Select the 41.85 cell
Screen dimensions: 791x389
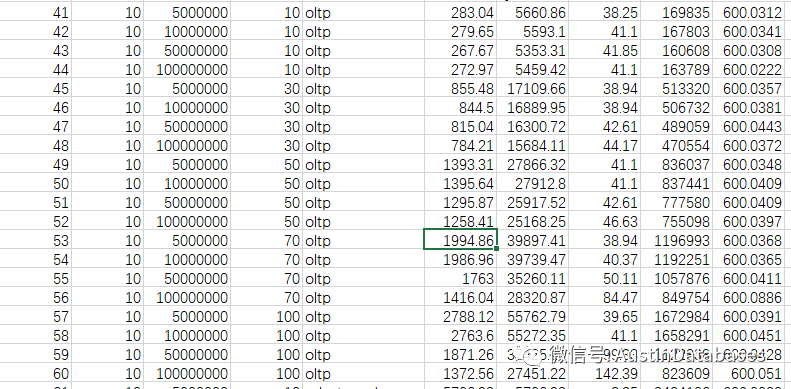[604, 50]
